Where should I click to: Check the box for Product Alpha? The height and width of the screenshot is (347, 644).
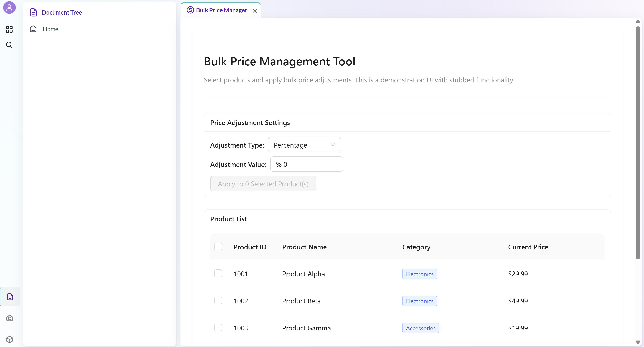218,274
